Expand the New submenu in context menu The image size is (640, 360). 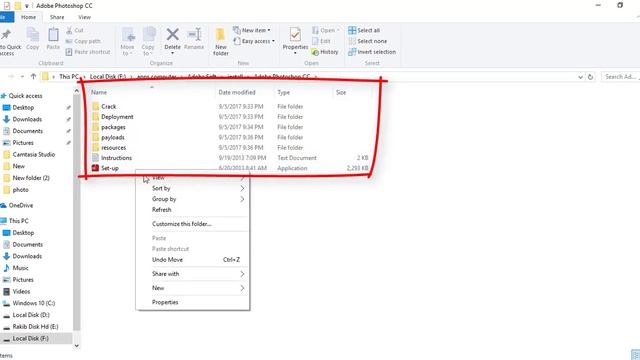242,288
